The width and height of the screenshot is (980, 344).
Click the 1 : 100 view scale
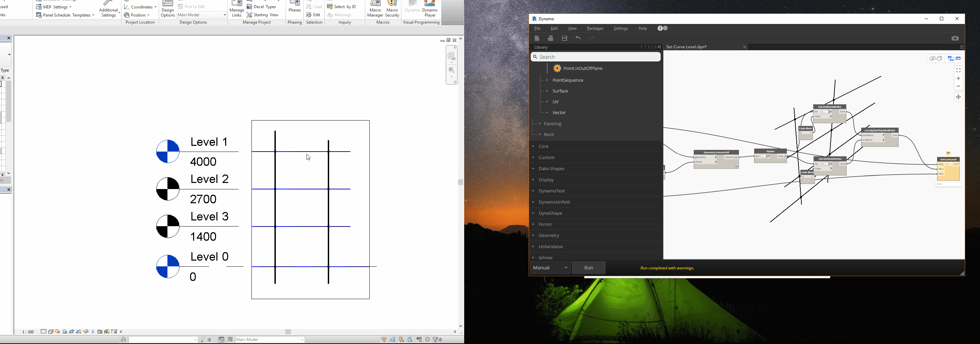click(x=28, y=332)
